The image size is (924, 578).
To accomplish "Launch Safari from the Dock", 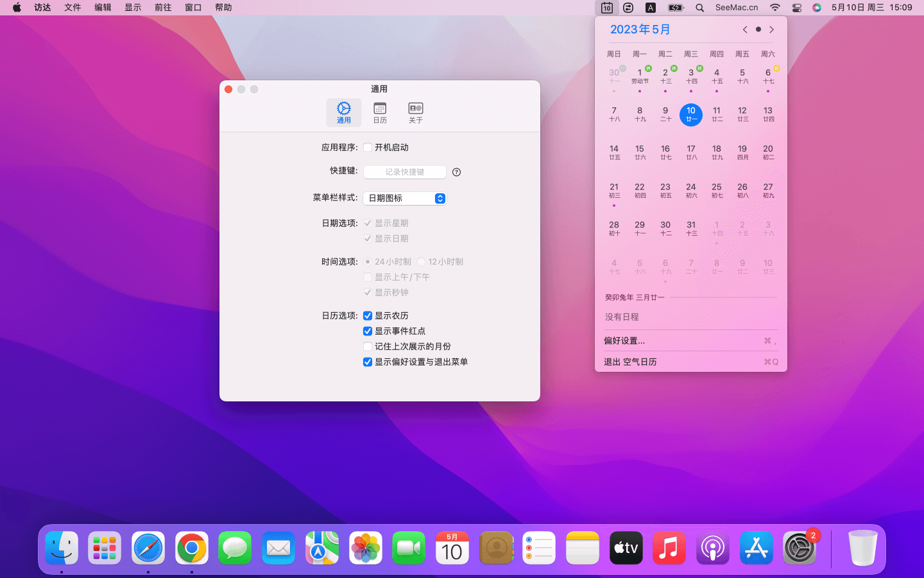I will (148, 548).
